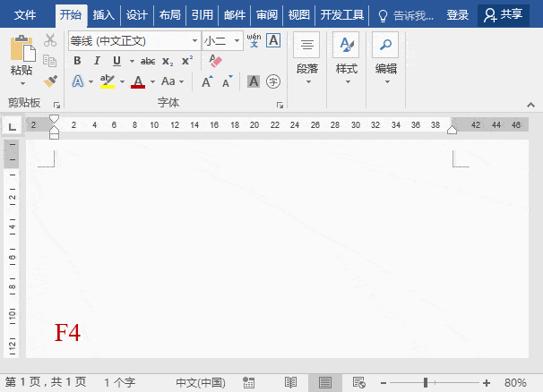Click the zoom in plus button

[x=487, y=383]
